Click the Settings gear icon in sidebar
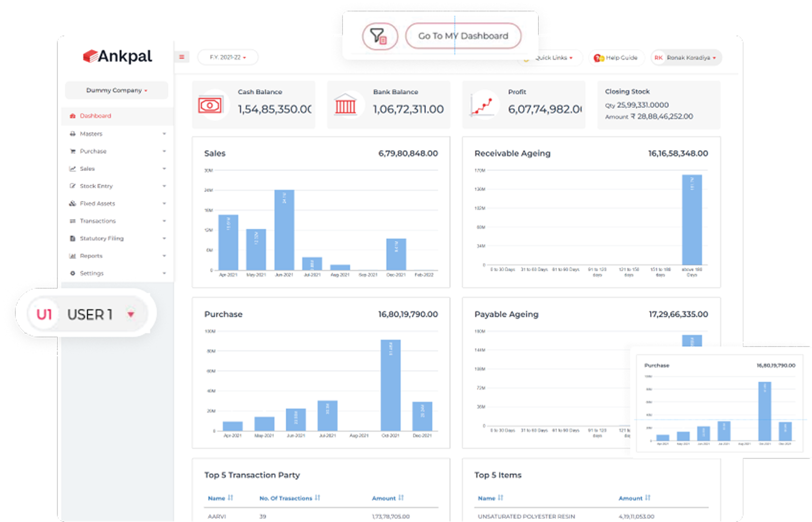The image size is (812, 522). 72,273
